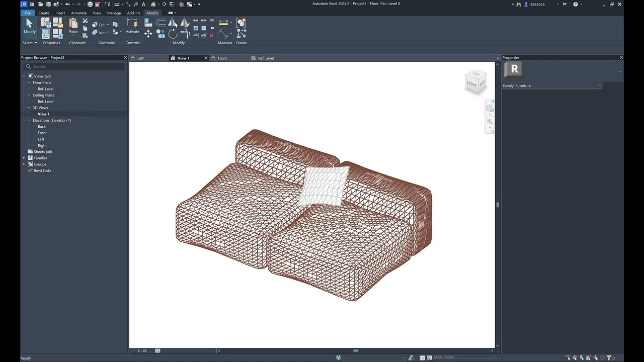This screenshot has height=362, width=644.
Task: Open the Create ribbon tab
Action: point(44,13)
